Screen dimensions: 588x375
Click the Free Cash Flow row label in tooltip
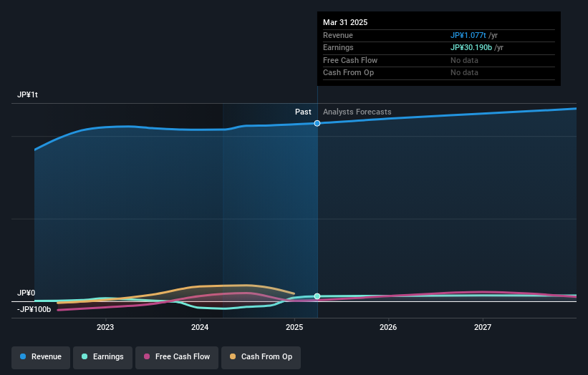[x=350, y=60]
